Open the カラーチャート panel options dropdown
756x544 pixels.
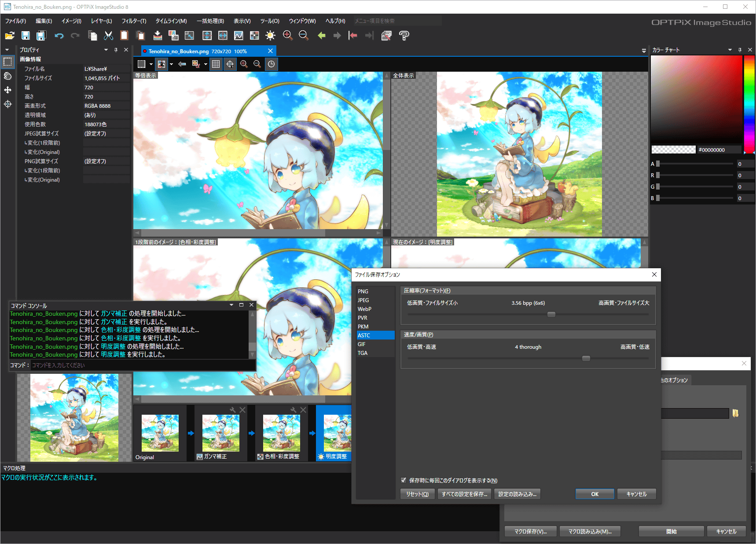730,50
